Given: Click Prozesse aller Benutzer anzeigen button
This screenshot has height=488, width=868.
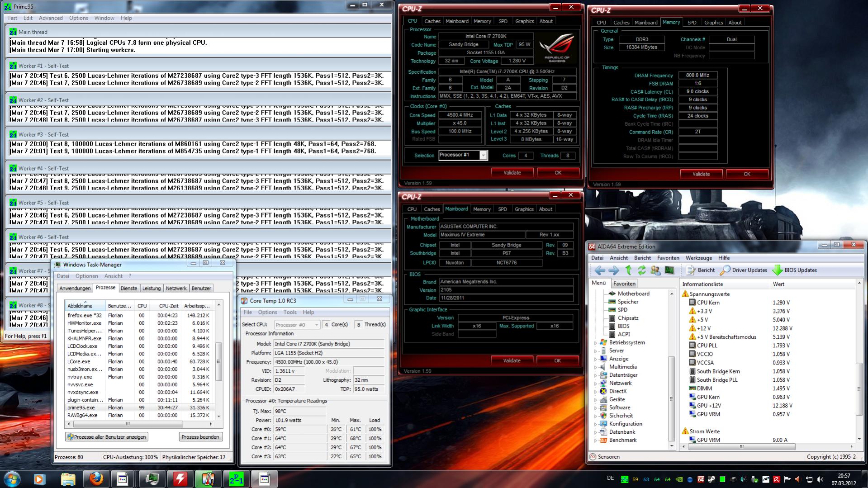Looking at the screenshot, I should [107, 437].
